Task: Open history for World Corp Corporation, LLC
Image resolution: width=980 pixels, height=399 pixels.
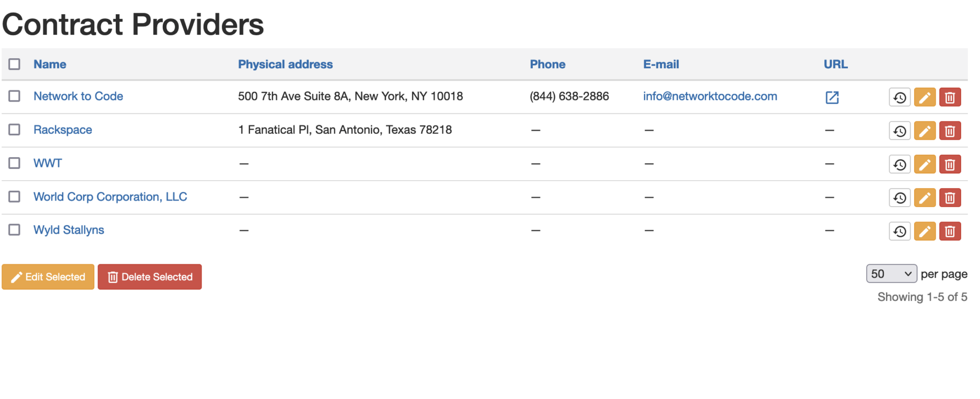Action: pos(899,197)
